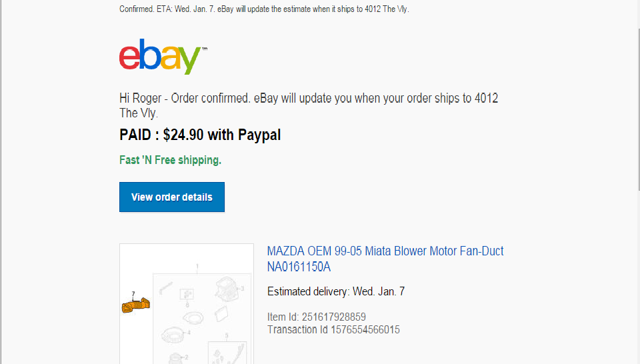Viewport: 640px width, 364px height.
Task: Click the part number NA0161150A link text
Action: (299, 267)
